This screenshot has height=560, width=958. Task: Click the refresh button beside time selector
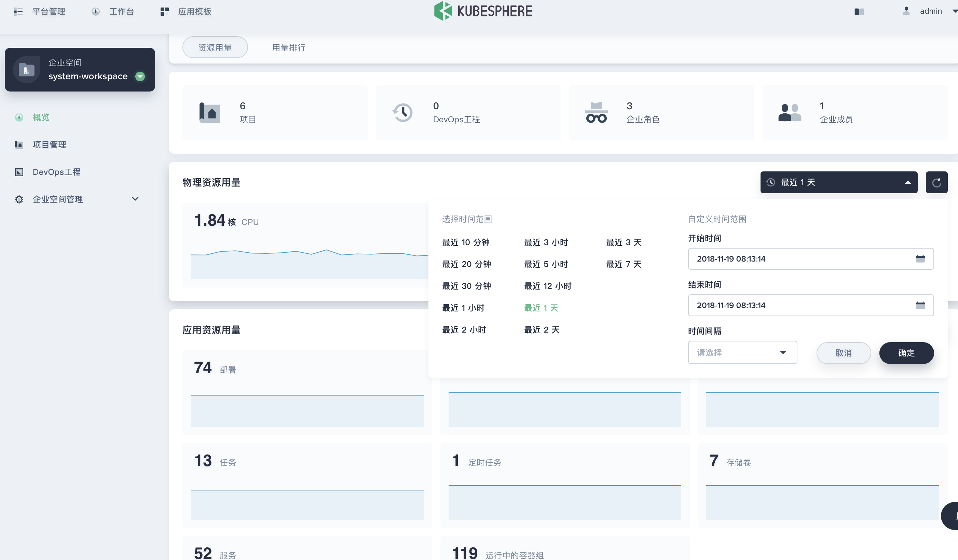coord(937,182)
